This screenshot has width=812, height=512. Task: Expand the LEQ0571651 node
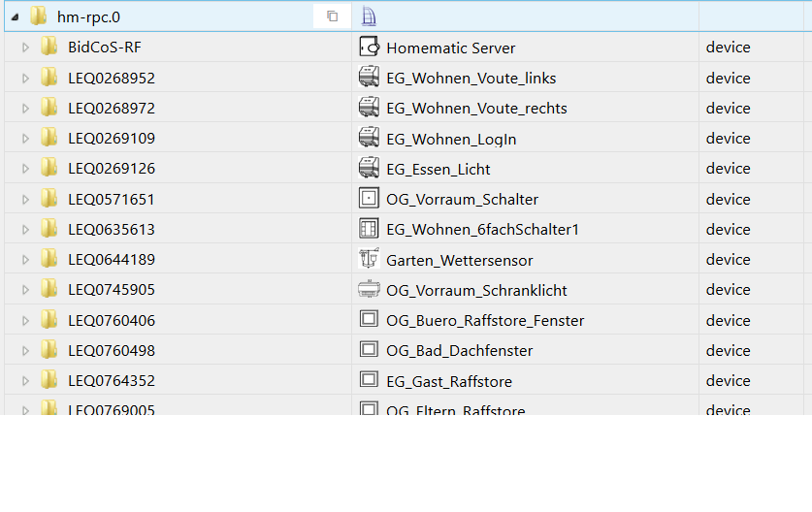tap(25, 200)
